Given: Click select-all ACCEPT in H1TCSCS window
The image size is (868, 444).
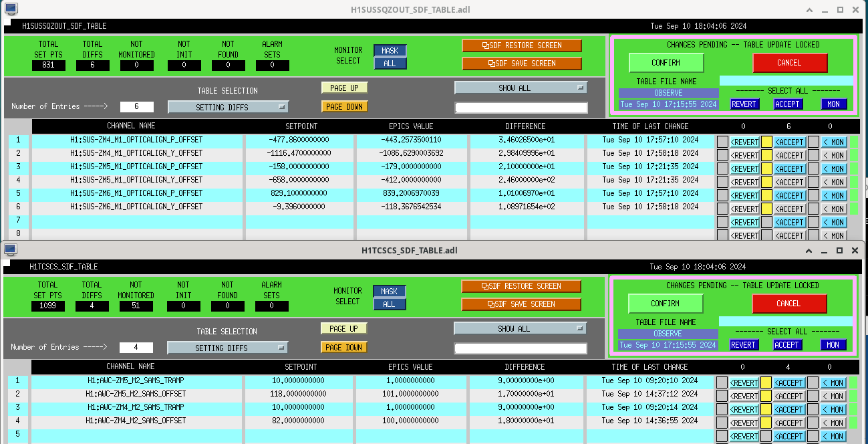Looking at the screenshot, I should 787,345.
